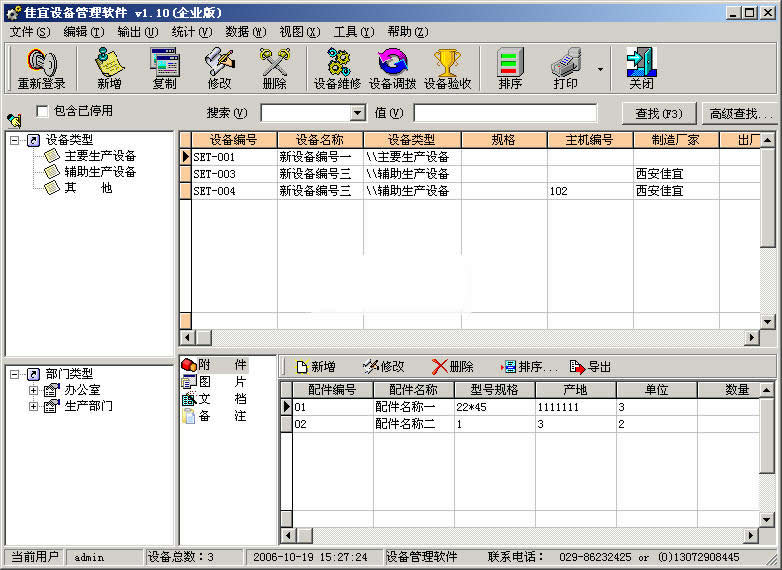This screenshot has width=782, height=570.
Task: Click the 删除 icon in the main toolbar
Action: 274,68
